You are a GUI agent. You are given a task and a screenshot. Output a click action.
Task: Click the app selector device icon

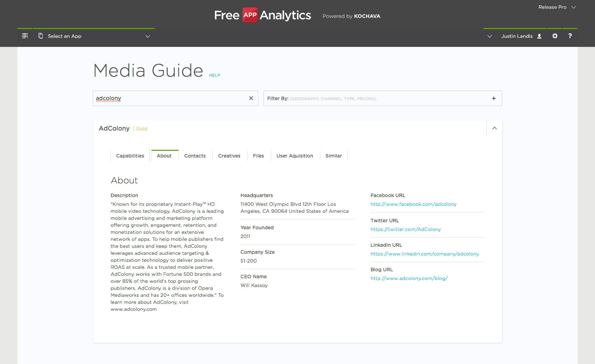click(41, 36)
